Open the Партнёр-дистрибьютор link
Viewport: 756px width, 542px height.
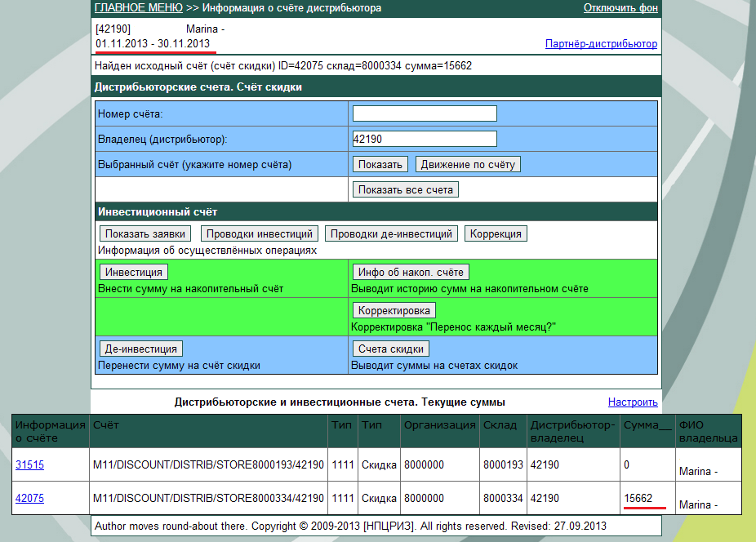[601, 44]
